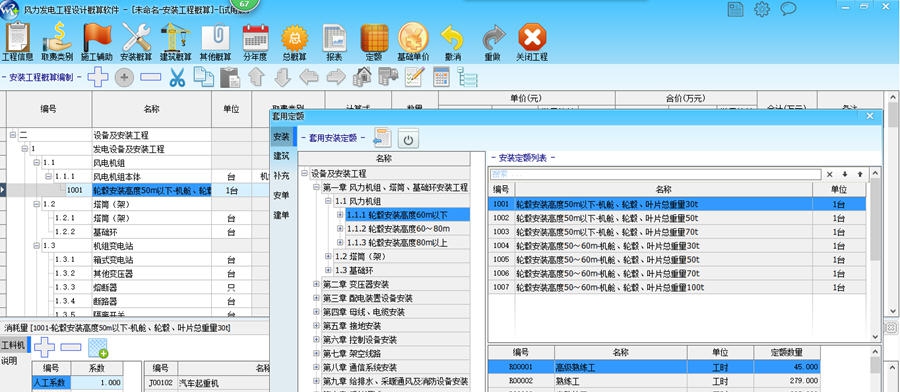
Task: Click the tree structure icon in edit toolbar
Action: tap(468, 77)
